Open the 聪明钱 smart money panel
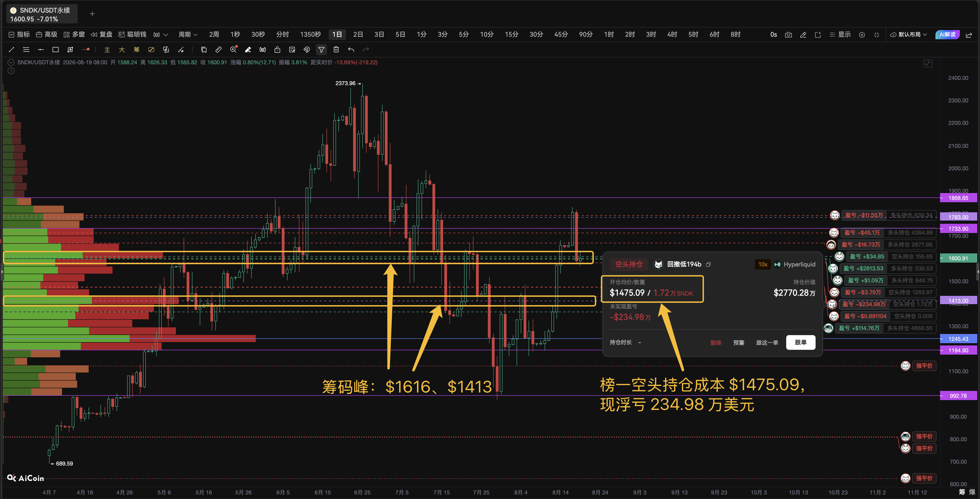The image size is (980, 499). [132, 35]
